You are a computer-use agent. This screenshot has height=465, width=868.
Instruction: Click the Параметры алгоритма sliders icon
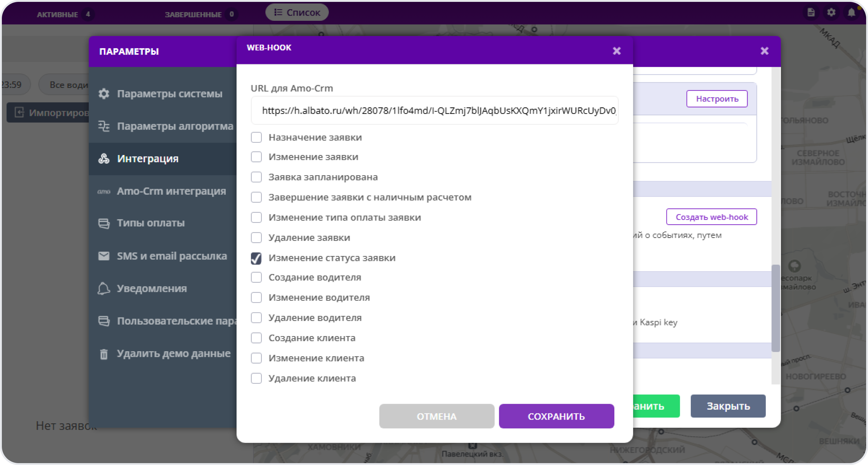tap(104, 126)
